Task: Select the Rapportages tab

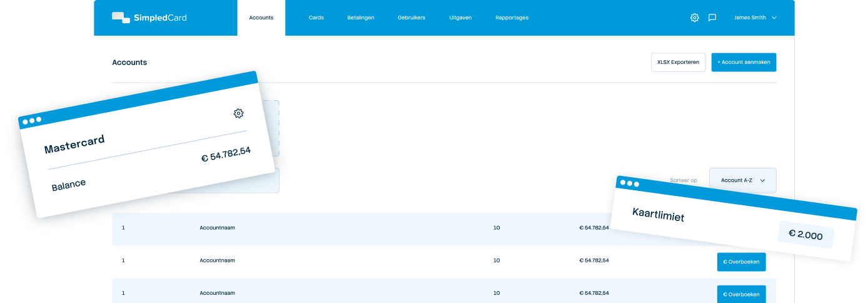Action: click(x=512, y=18)
